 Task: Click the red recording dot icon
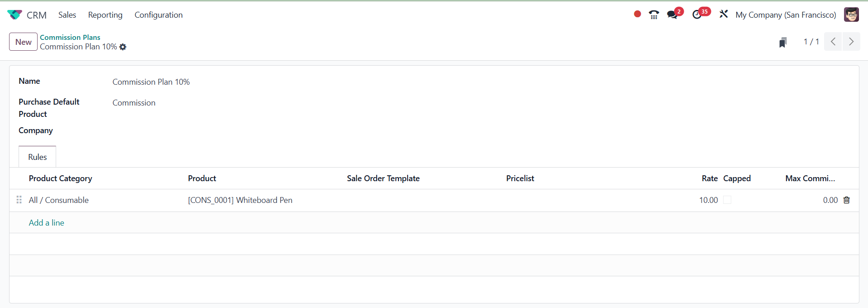(x=637, y=14)
